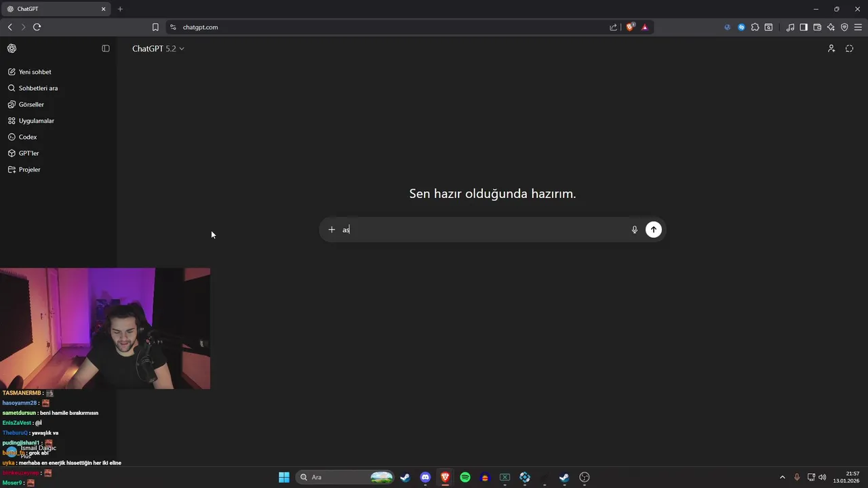Click chat username sametdursun
Viewport: 868px width, 488px height.
coord(19,413)
